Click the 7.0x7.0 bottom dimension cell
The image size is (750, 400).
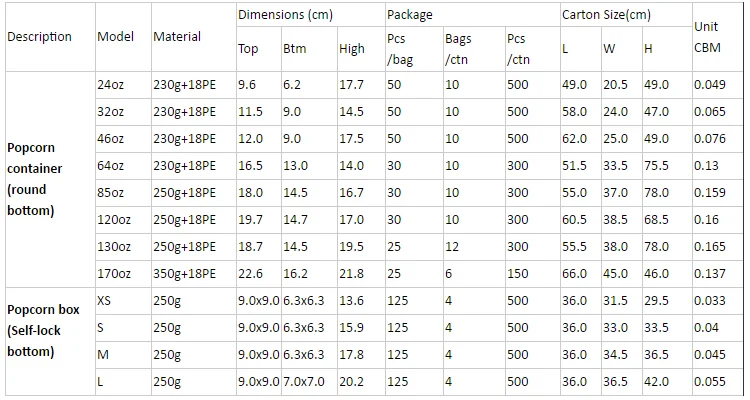click(x=304, y=382)
